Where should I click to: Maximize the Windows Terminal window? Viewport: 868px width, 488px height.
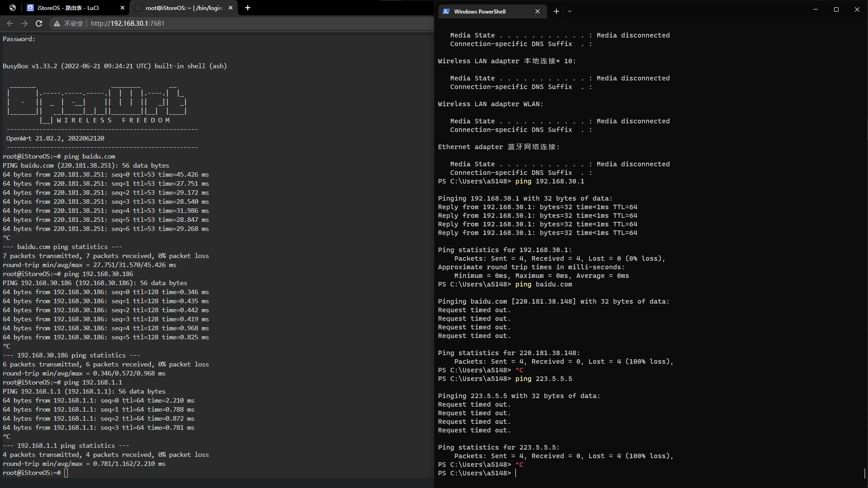[x=836, y=9]
